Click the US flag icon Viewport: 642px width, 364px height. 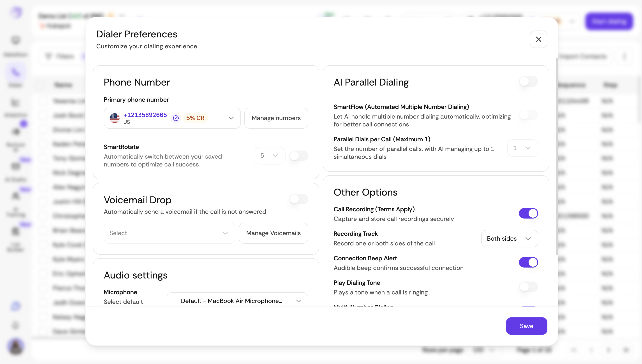(x=115, y=118)
